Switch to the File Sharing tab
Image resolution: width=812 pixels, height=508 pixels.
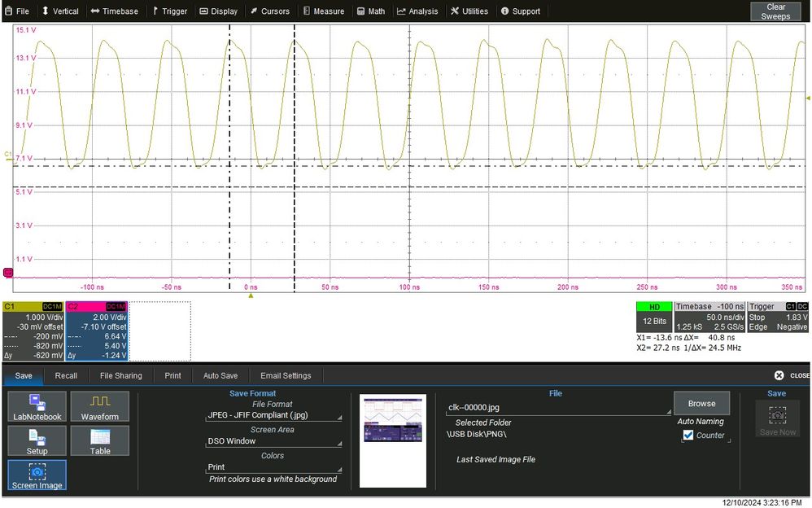(120, 376)
